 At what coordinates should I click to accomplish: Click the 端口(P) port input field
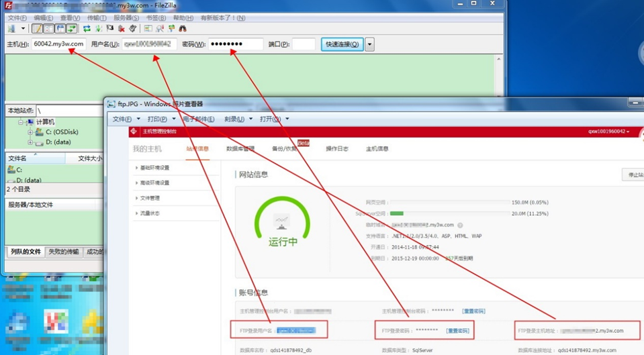coord(304,44)
